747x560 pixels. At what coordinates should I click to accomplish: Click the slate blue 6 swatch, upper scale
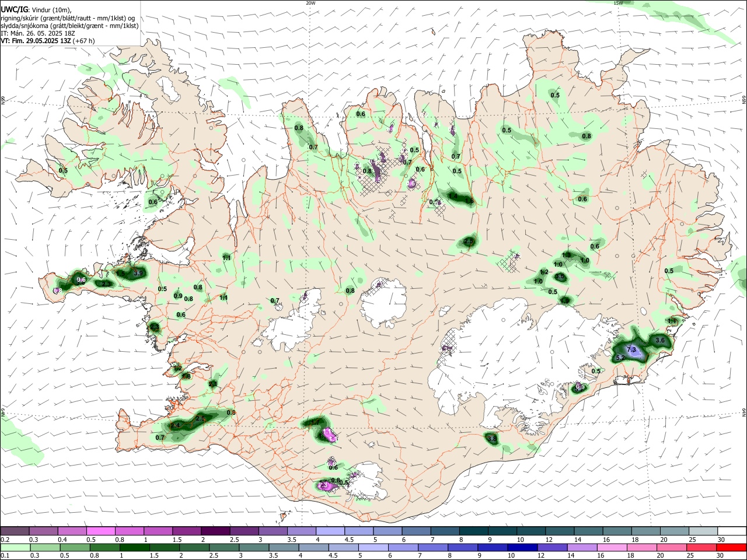pyautogui.click(x=416, y=531)
